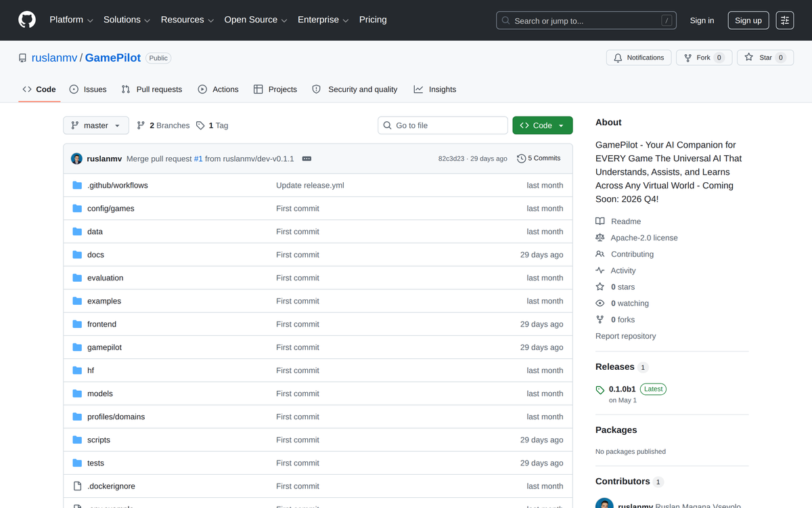The height and width of the screenshot is (508, 812).
Task: Open the hf folder
Action: pos(91,371)
